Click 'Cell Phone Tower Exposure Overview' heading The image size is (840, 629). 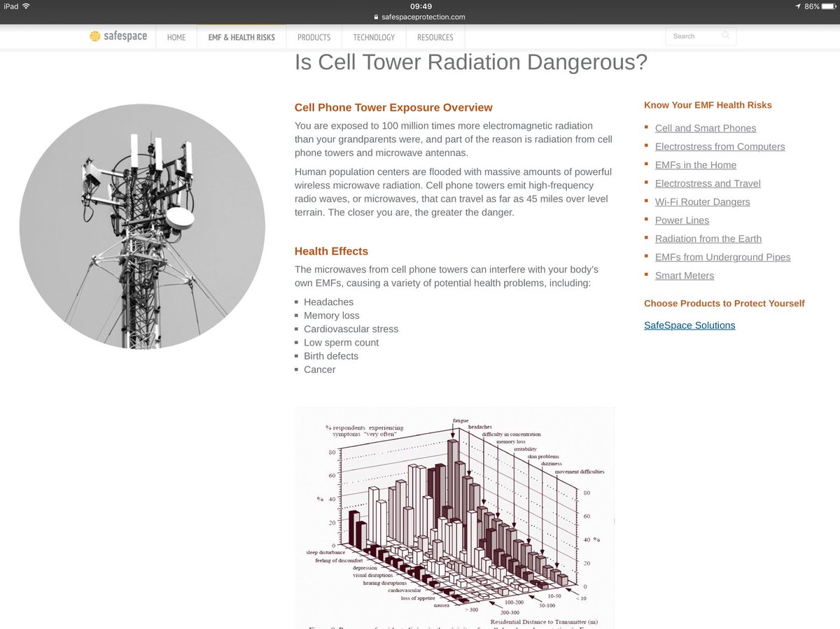tap(393, 108)
